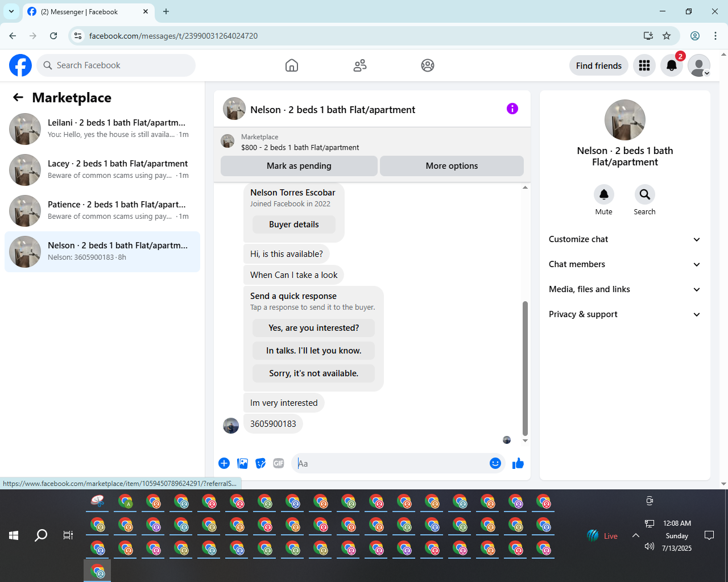Switch to the Messenger Facebook browser tab
Image resolution: width=728 pixels, height=582 pixels.
pos(88,11)
